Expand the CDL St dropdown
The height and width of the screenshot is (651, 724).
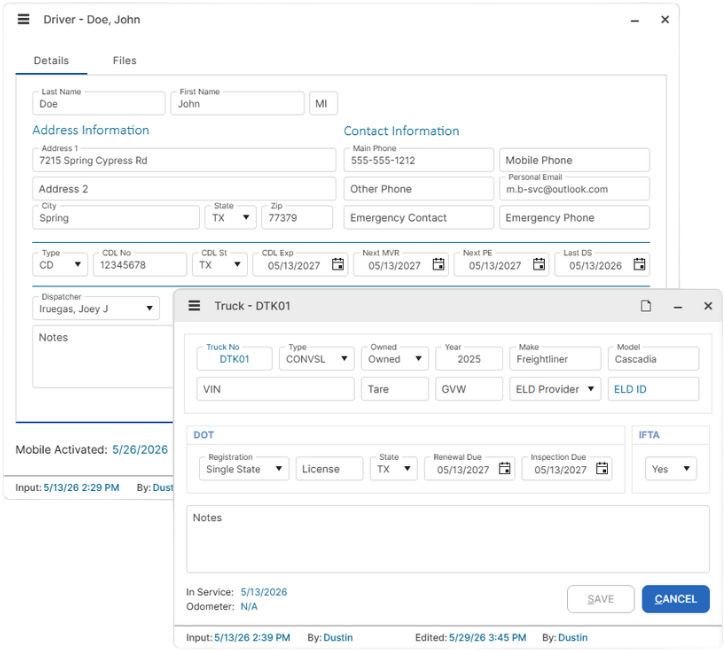click(220, 265)
